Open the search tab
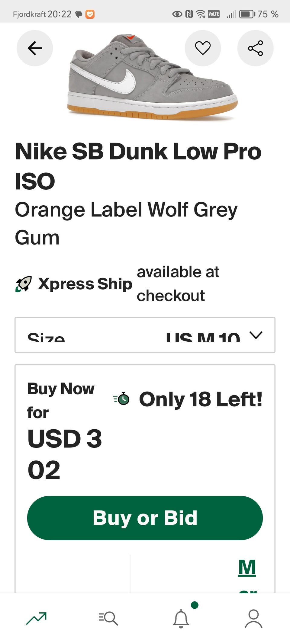Screen dimensions: 290x644 tap(108, 618)
